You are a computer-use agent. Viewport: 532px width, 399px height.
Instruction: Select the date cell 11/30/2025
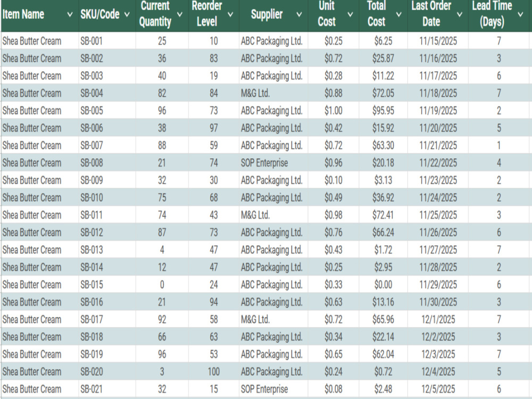click(x=438, y=302)
